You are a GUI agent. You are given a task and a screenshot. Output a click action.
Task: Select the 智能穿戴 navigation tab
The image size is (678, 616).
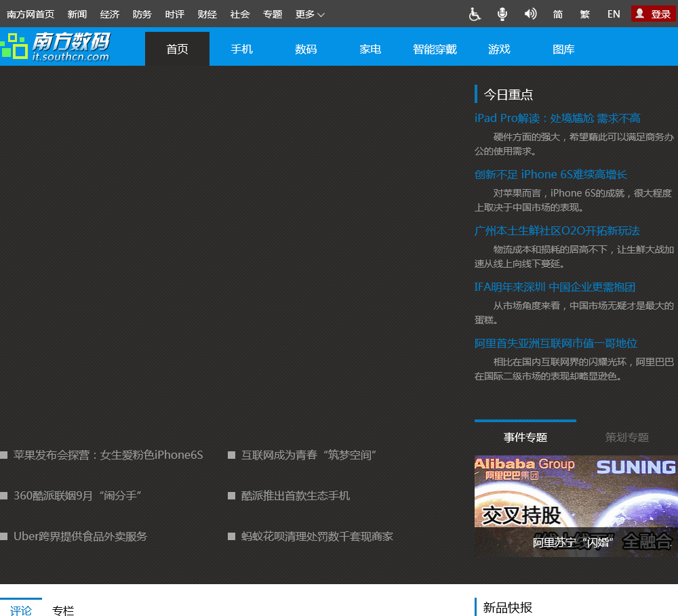(435, 49)
